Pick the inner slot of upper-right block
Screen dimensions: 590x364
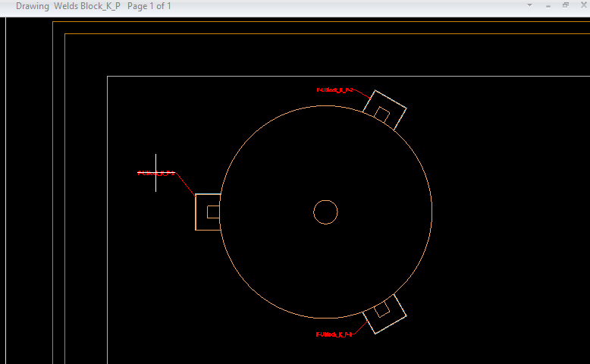pyautogui.click(x=383, y=115)
